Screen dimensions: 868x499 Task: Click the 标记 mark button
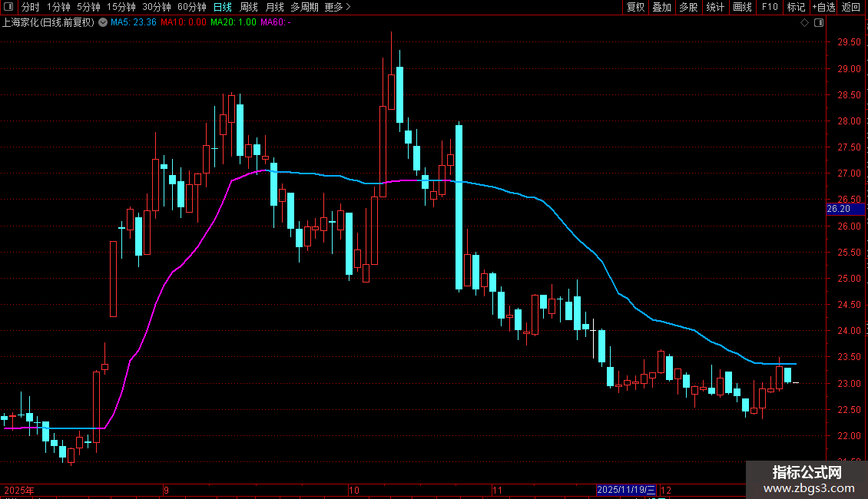click(796, 7)
